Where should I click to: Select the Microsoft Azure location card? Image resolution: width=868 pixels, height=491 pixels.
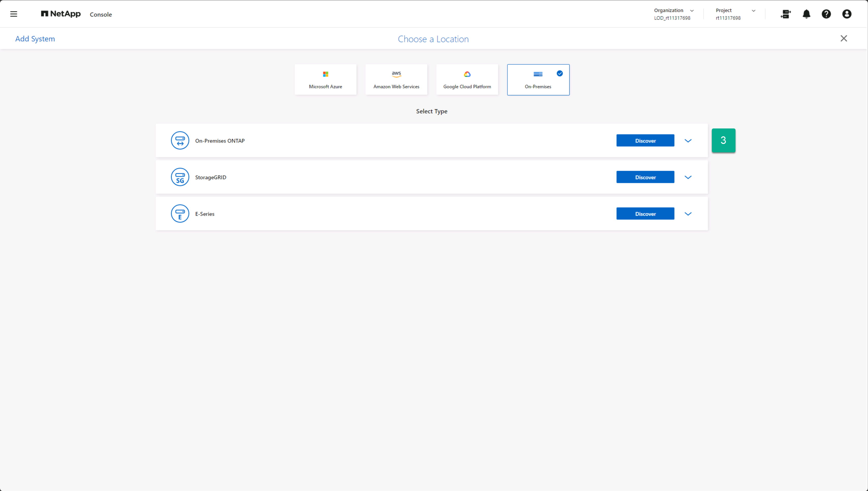point(325,80)
